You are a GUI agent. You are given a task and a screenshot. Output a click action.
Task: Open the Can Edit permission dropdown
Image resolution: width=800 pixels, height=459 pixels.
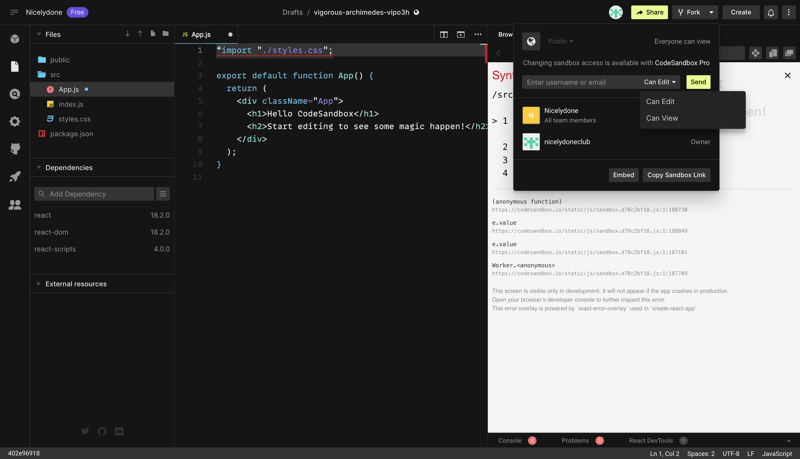(660, 82)
